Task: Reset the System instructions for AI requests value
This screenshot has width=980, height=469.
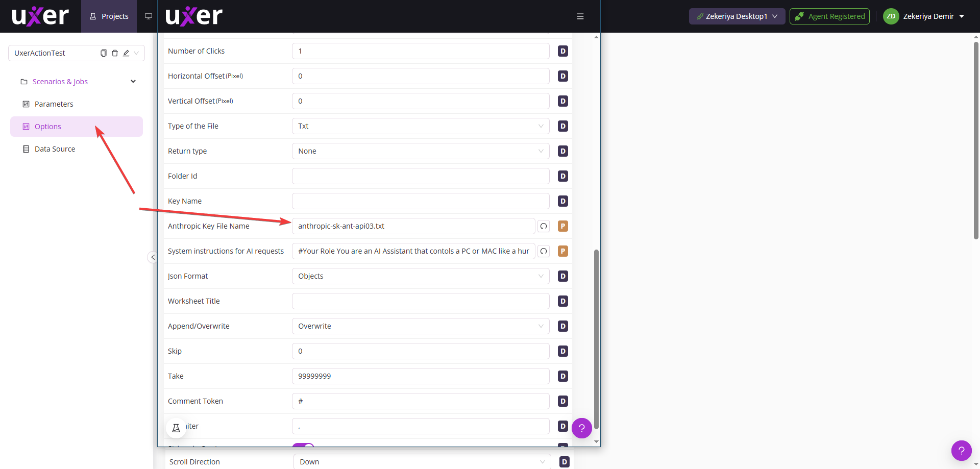Action: coord(544,251)
